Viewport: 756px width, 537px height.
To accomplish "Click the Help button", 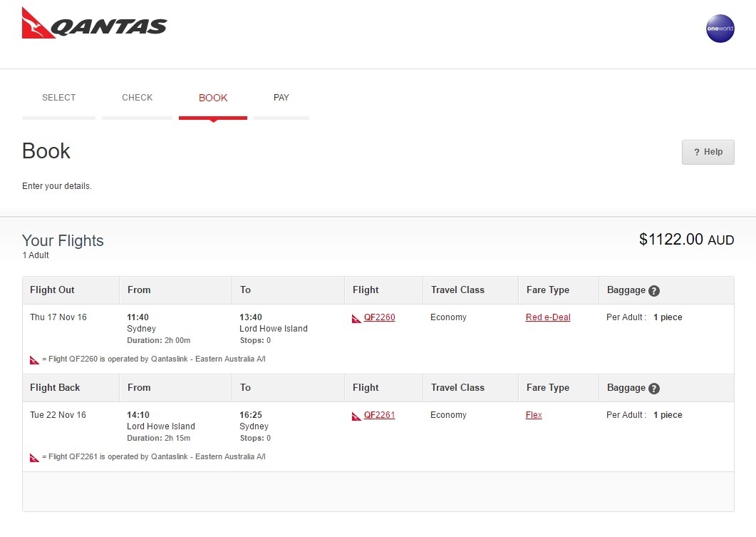I will [x=708, y=152].
